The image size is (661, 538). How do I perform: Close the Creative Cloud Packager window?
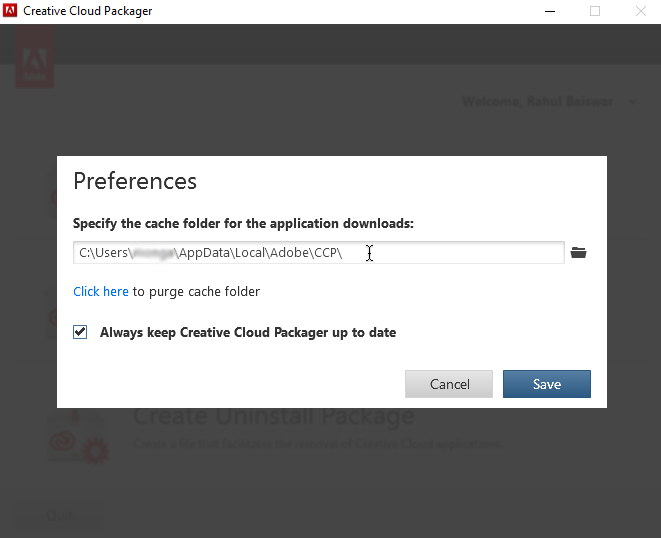click(x=641, y=11)
